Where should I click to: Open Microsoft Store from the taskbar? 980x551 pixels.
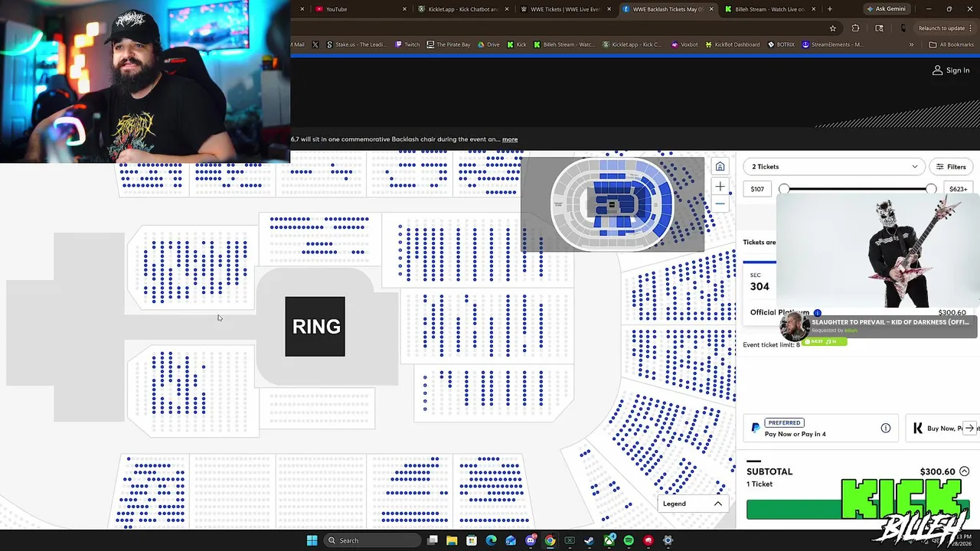pyautogui.click(x=472, y=540)
